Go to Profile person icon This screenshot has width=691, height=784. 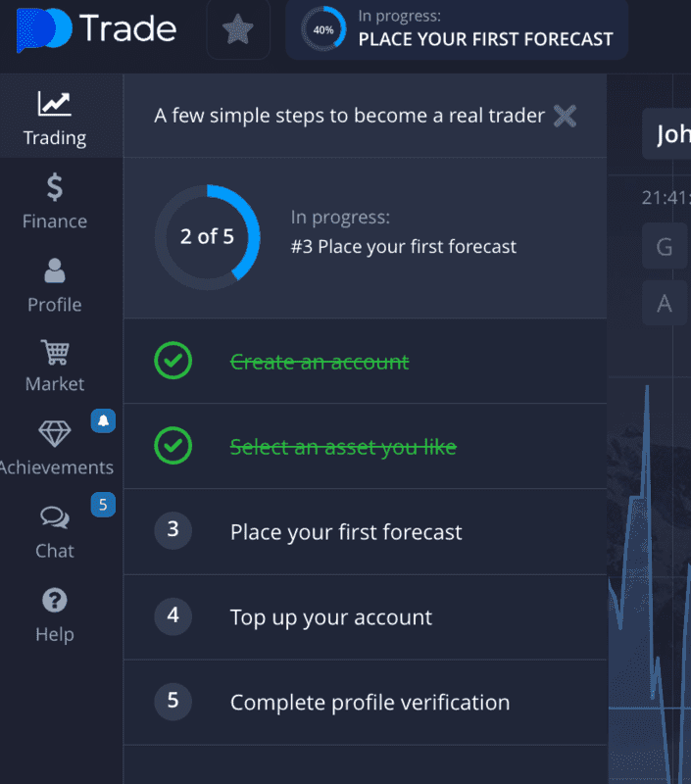(55, 285)
